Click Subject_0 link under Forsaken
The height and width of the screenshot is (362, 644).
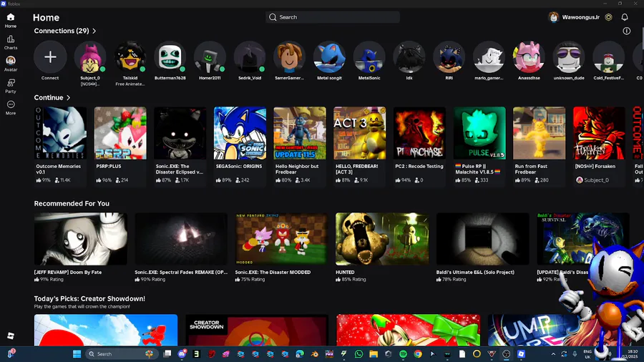[x=592, y=180]
